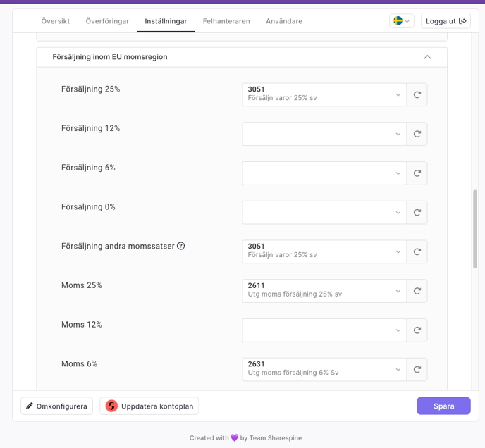Click the Spara button
The image size is (485, 448).
(443, 406)
